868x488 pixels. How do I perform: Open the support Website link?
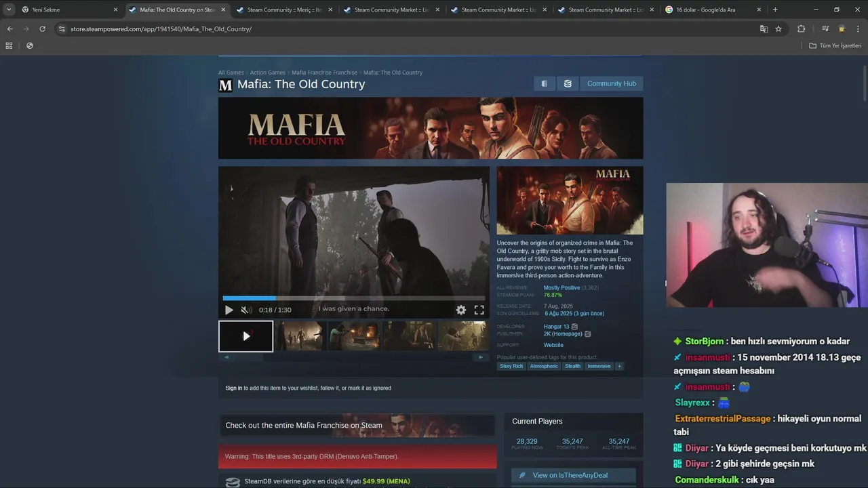tap(553, 345)
